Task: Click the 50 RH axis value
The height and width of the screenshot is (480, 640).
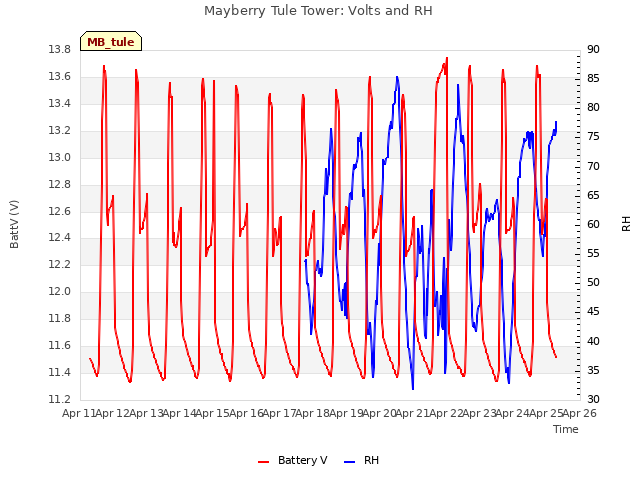Action: coord(593,282)
